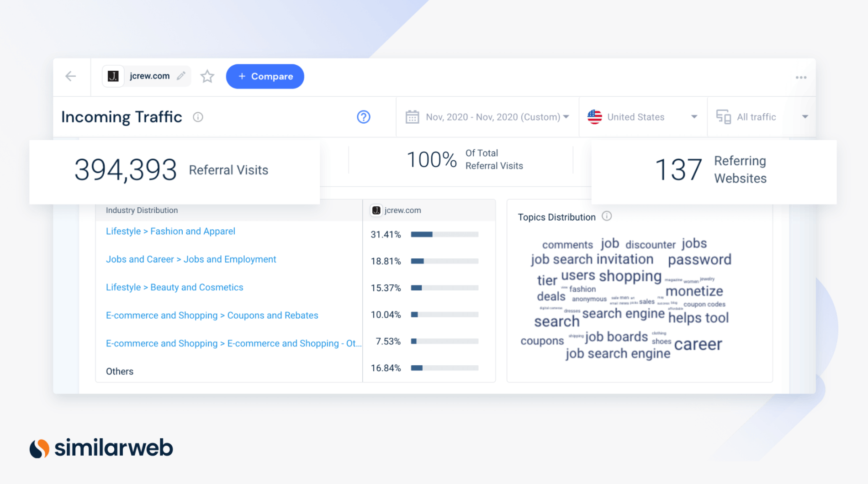Click the 15.37% bar for Beauty and Cosmetics
Viewport: 868px width, 484px height.
tap(445, 288)
